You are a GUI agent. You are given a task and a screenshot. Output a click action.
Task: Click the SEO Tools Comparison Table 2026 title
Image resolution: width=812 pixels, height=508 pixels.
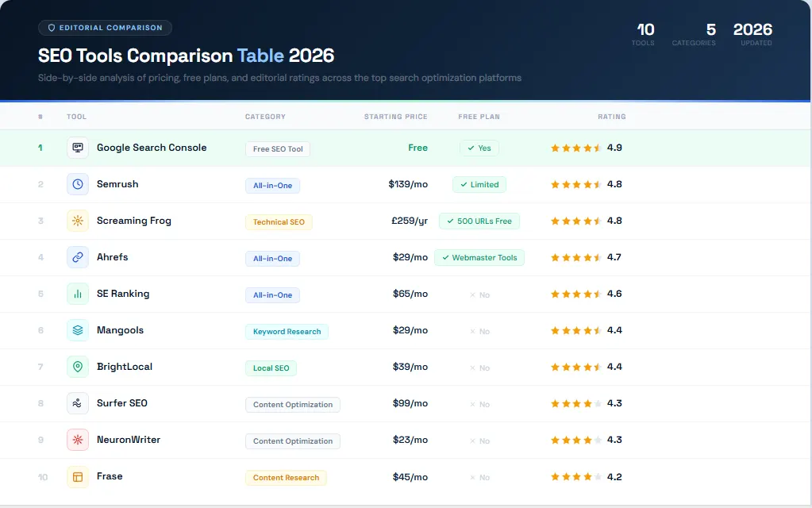[x=186, y=56]
